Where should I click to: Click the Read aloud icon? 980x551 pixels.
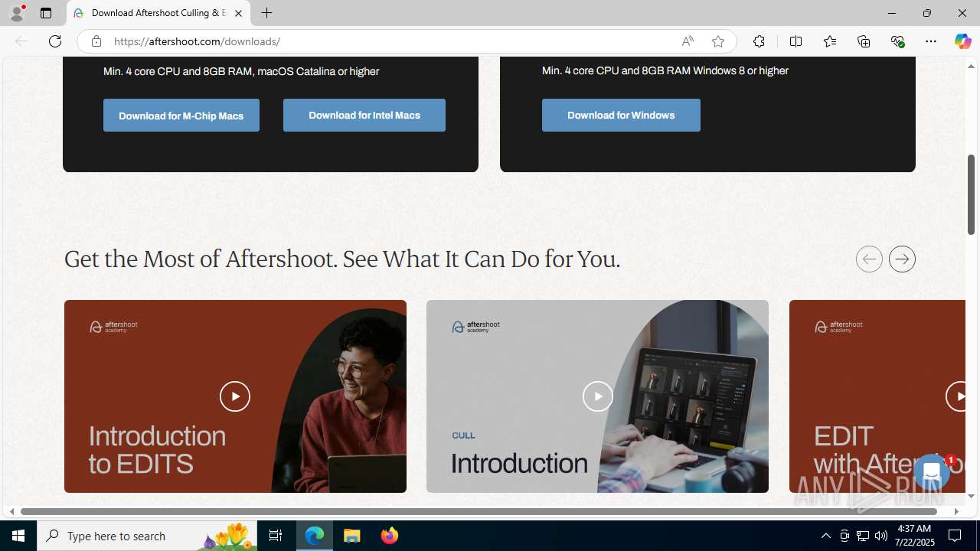688,41
